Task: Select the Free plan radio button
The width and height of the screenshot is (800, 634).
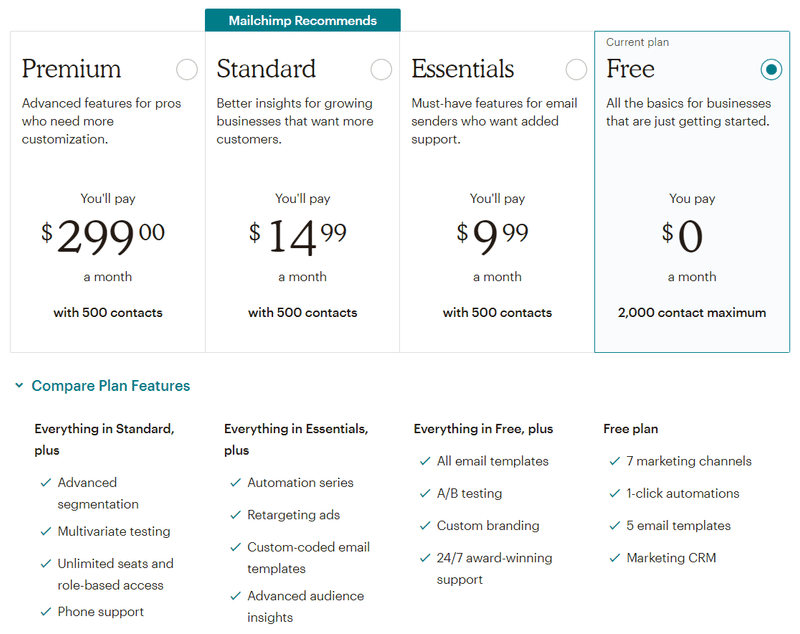Action: (x=771, y=69)
